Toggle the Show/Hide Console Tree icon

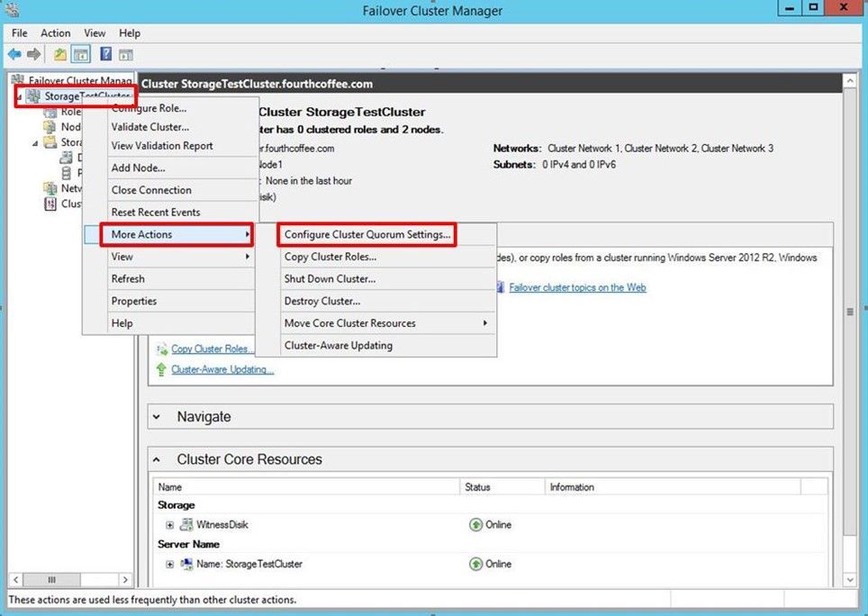[x=81, y=54]
